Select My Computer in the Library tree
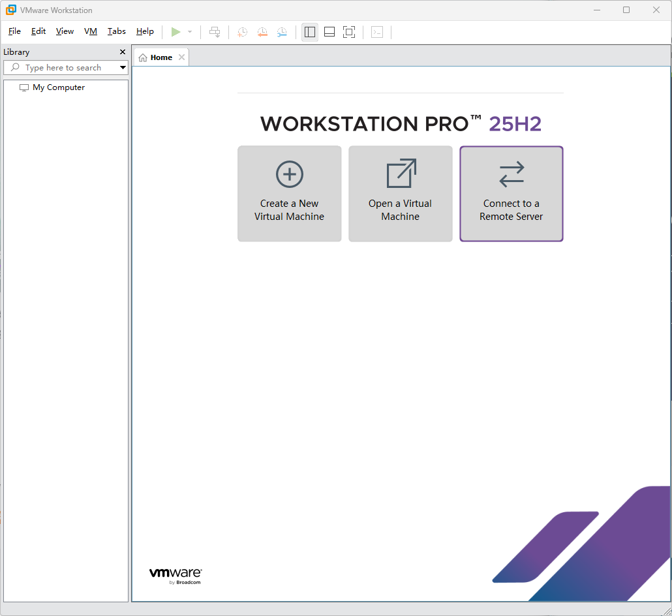 coord(58,87)
